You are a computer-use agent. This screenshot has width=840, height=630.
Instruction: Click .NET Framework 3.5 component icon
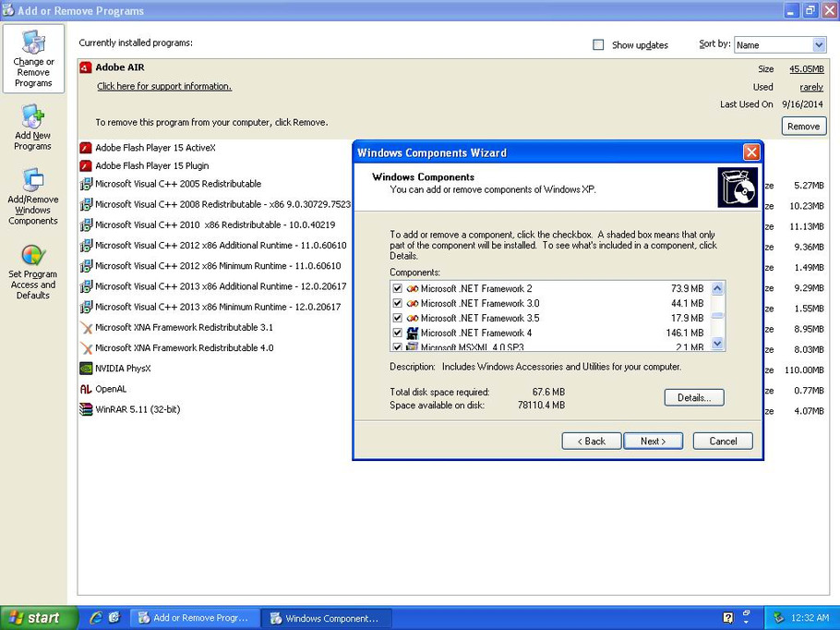tap(412, 319)
